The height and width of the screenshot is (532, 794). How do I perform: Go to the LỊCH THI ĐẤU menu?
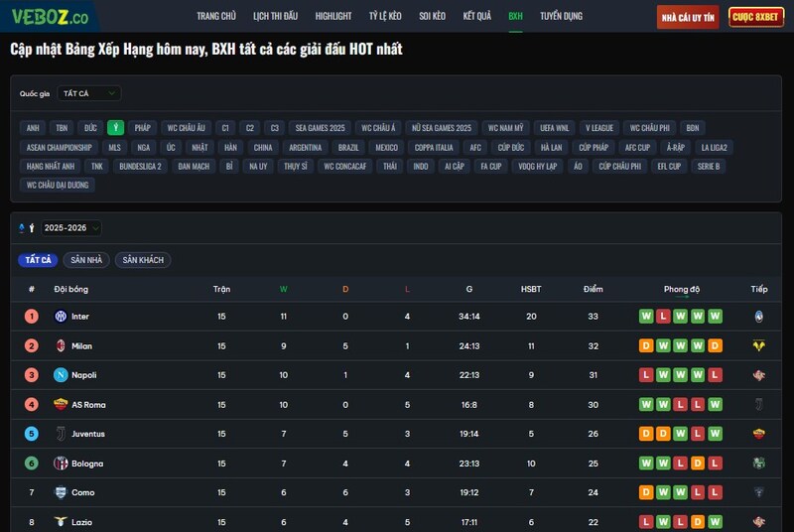[275, 17]
